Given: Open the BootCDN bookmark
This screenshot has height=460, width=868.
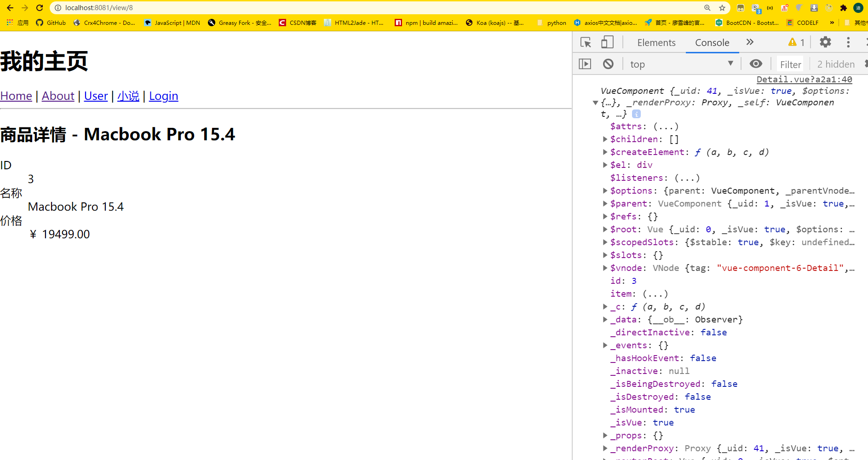Looking at the screenshot, I should (x=747, y=23).
